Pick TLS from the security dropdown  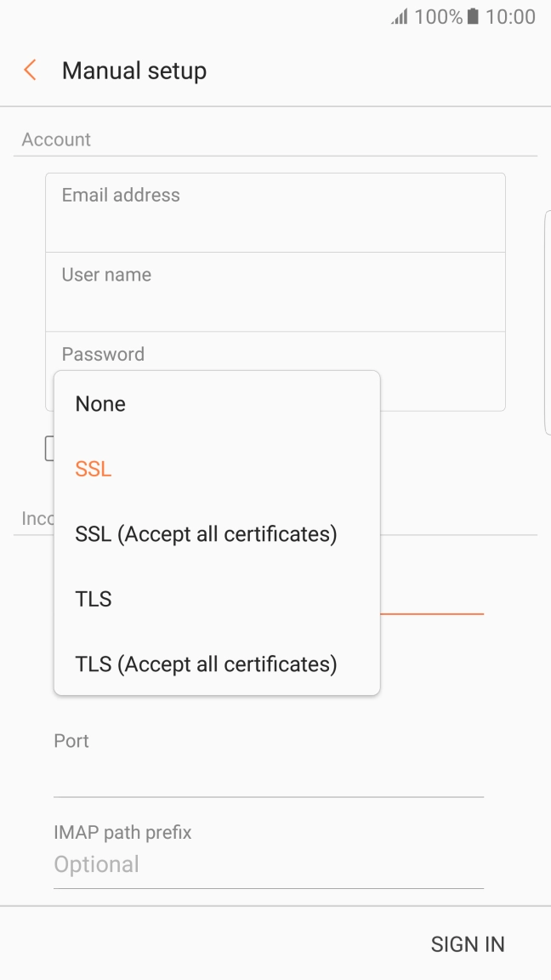pyautogui.click(x=93, y=598)
